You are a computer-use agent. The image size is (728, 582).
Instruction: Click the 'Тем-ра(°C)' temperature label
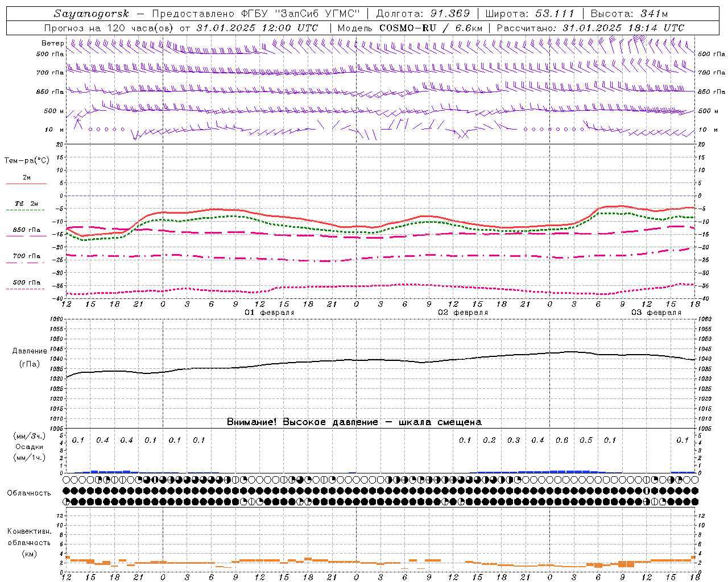[x=27, y=161]
